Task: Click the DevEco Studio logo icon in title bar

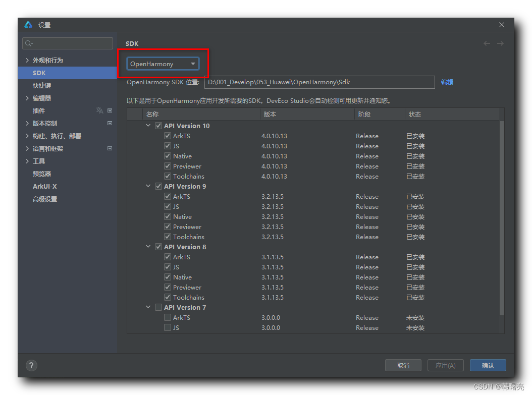Action: (28, 25)
